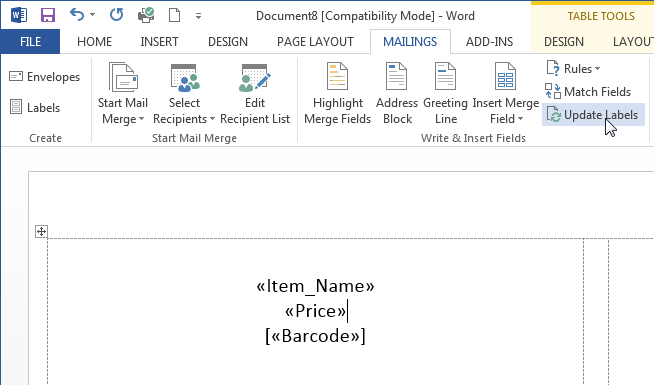Click Match Fields

pyautogui.click(x=588, y=92)
